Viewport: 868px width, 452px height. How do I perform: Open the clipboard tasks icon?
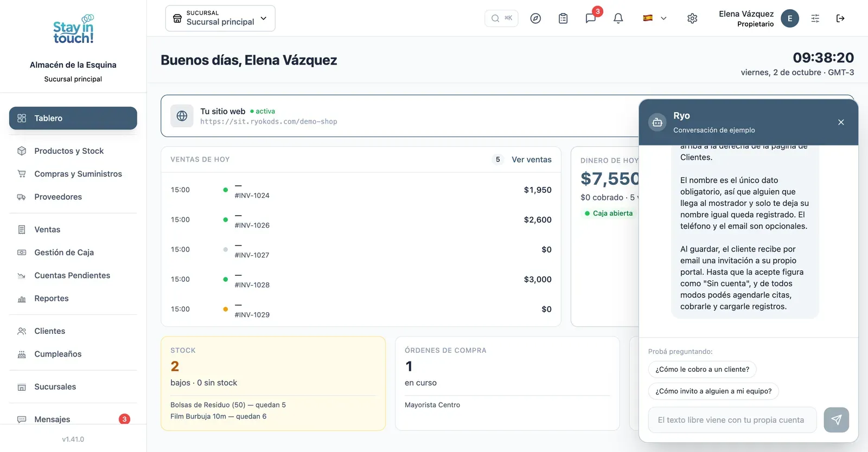click(563, 18)
